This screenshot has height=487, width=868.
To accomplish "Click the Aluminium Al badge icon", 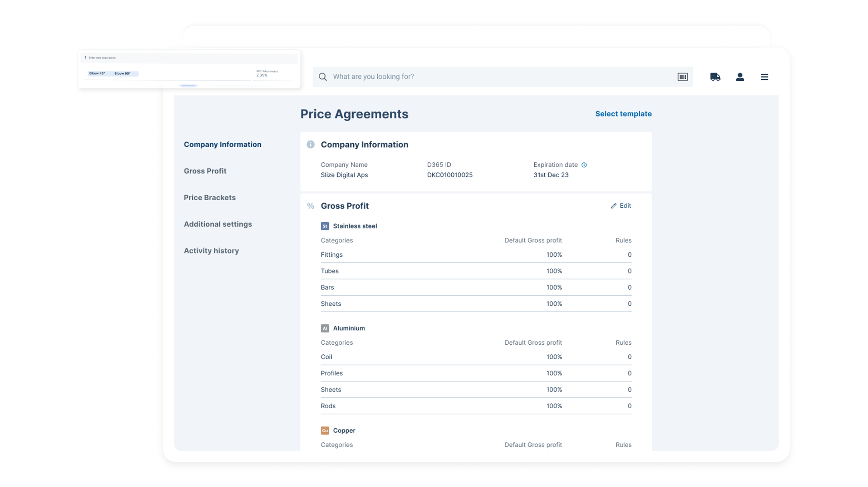I will coord(325,328).
